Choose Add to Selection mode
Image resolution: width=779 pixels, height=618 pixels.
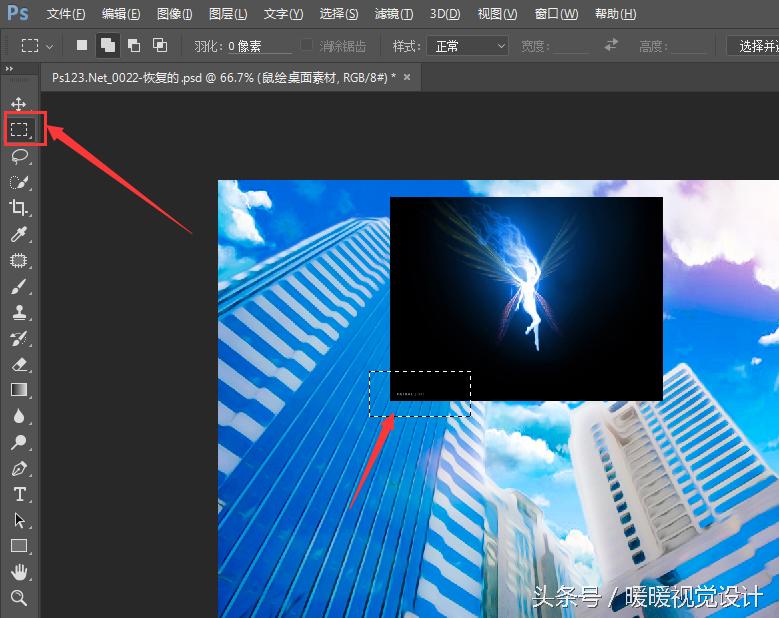[x=108, y=46]
